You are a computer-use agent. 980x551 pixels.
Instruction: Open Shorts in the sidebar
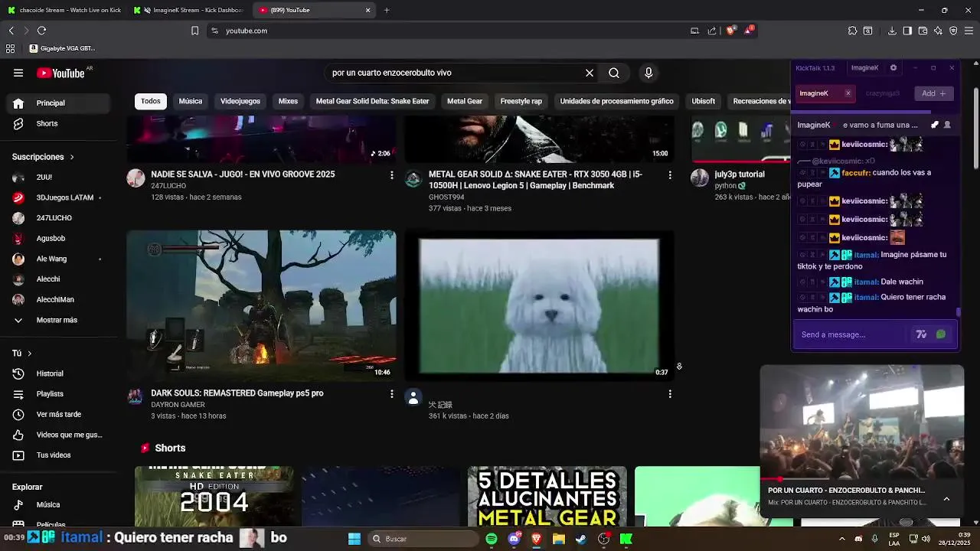pyautogui.click(x=58, y=123)
